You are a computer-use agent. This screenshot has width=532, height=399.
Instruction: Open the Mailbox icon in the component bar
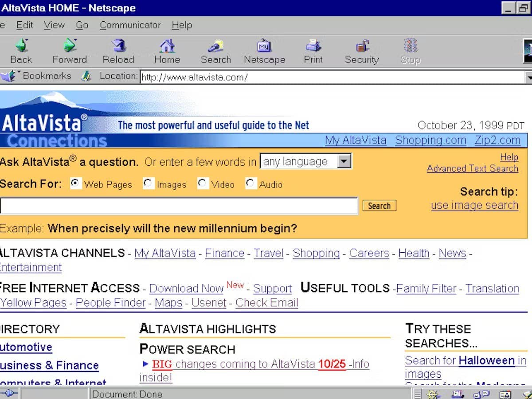[x=457, y=394]
